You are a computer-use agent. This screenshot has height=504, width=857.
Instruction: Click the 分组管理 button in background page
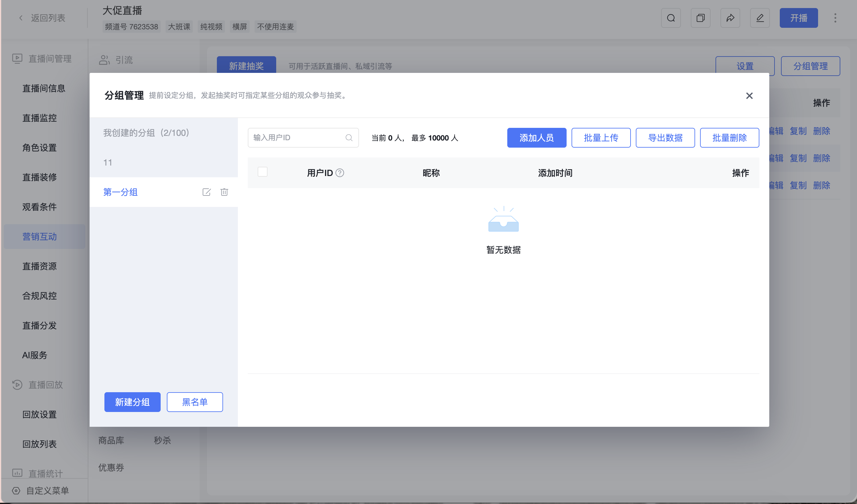810,66
